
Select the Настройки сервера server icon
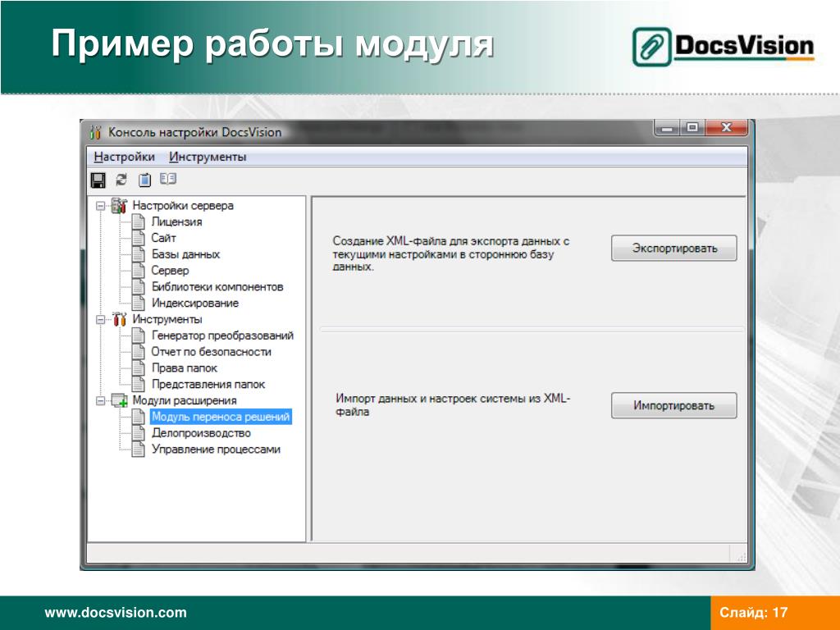click(x=119, y=205)
